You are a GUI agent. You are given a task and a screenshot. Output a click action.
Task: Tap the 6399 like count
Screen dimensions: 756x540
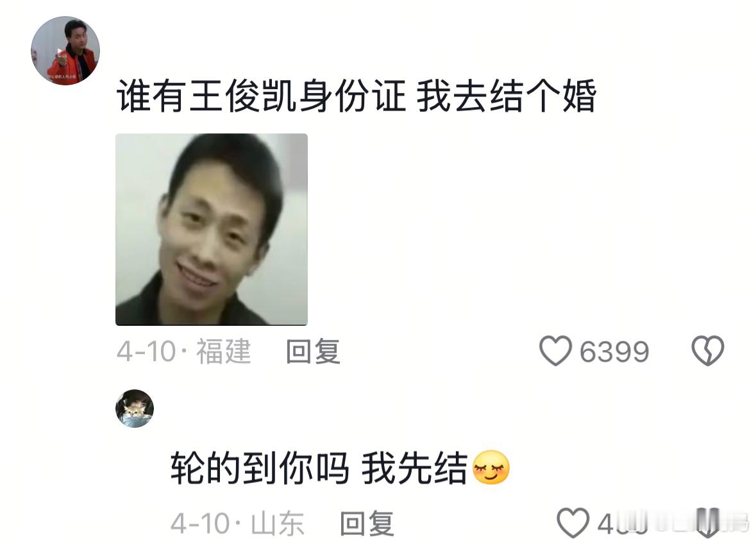tap(614, 351)
